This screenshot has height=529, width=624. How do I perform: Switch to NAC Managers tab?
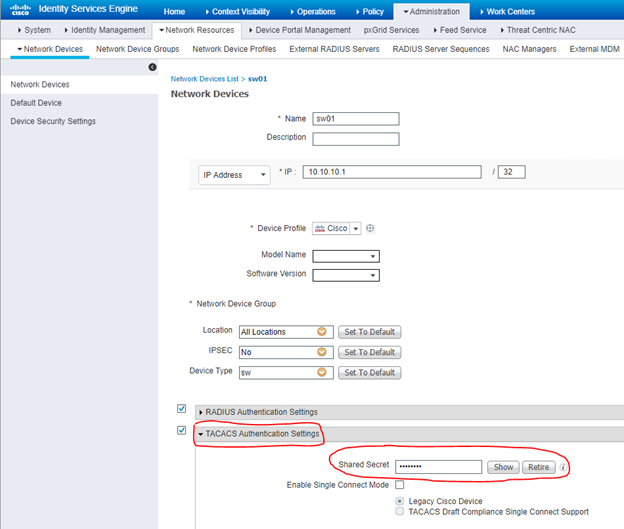[x=529, y=49]
